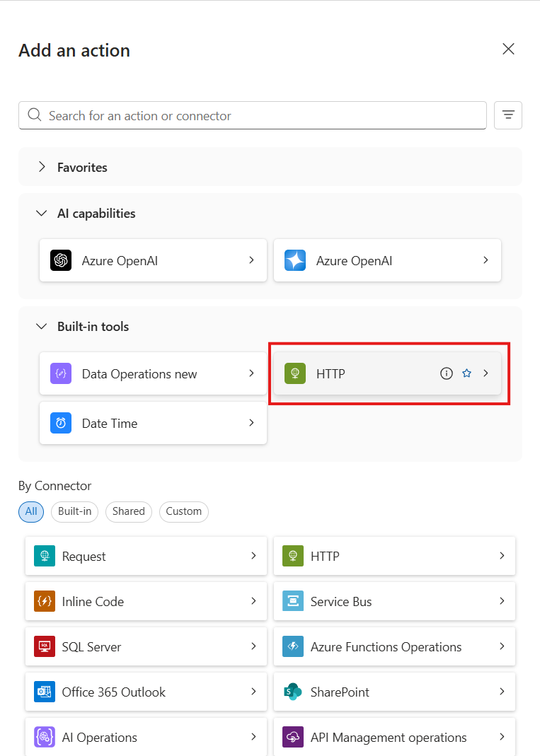Screen dimensions: 540x756
Task: Click the Inline Code icon
Action: click(45, 601)
